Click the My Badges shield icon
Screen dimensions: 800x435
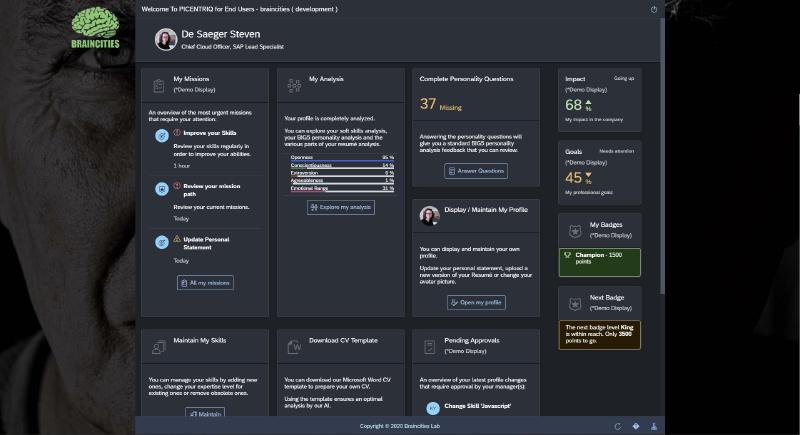[575, 231]
